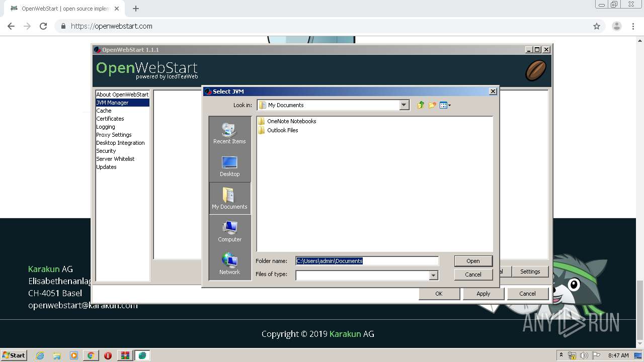
Task: View site info via the lock icon
Action: point(63,26)
